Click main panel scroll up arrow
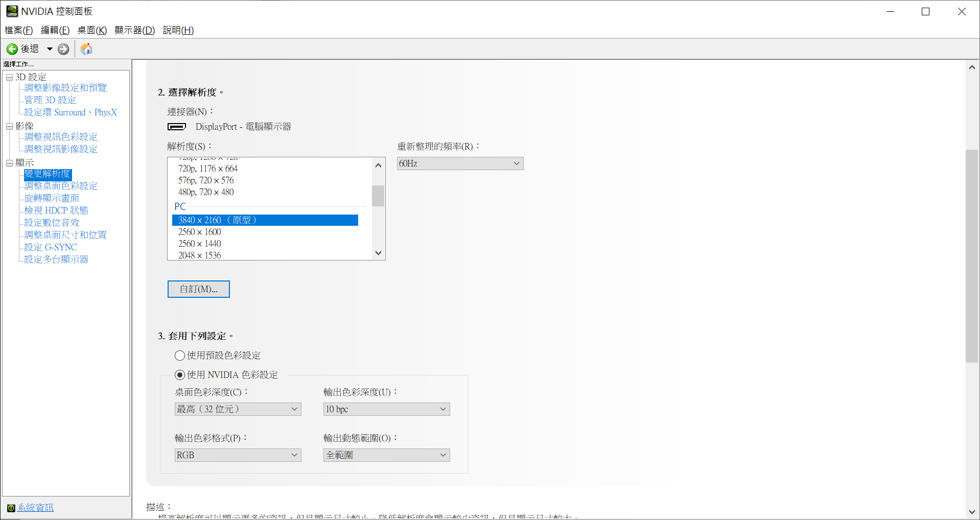The image size is (980, 520). point(972,67)
